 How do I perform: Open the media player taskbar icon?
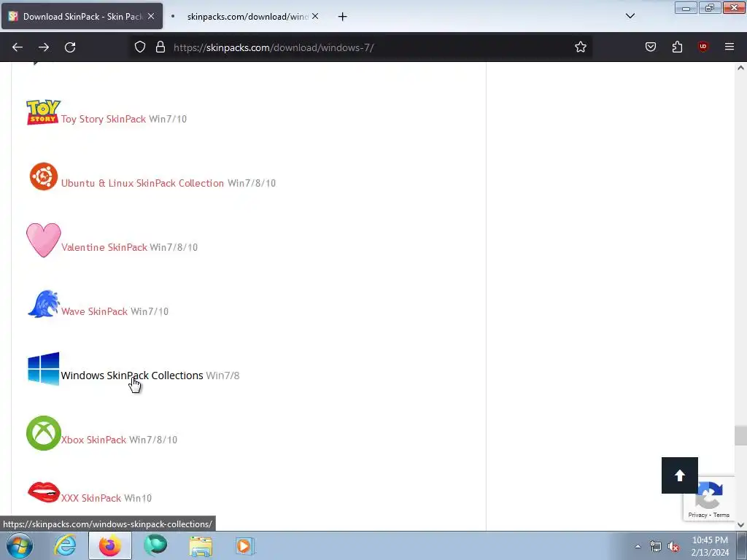(245, 545)
